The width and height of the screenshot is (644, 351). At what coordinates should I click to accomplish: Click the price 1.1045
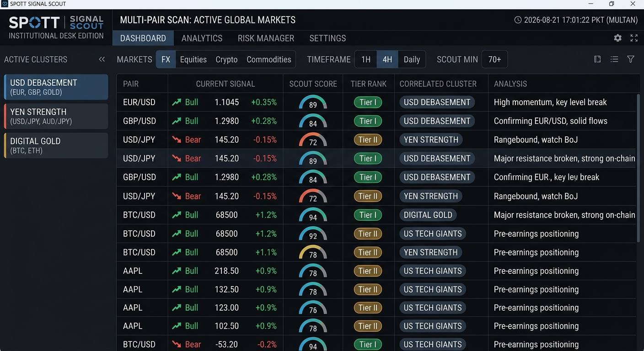[227, 102]
